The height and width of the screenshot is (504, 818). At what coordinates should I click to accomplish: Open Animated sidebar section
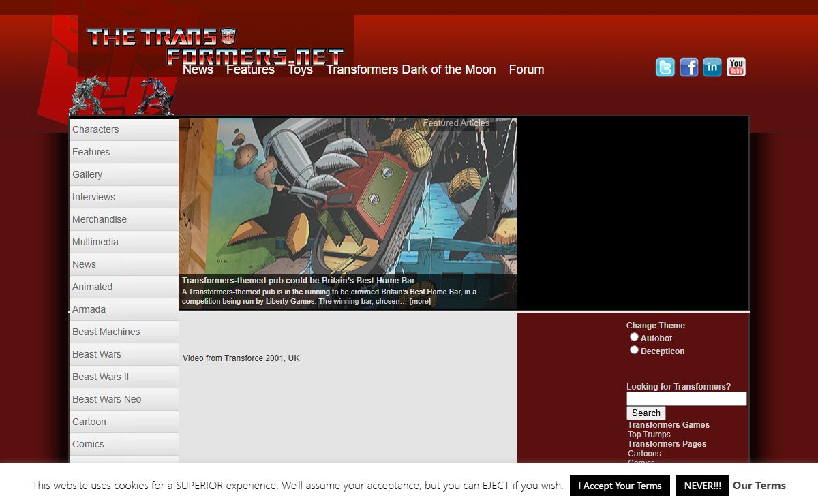pos(123,287)
